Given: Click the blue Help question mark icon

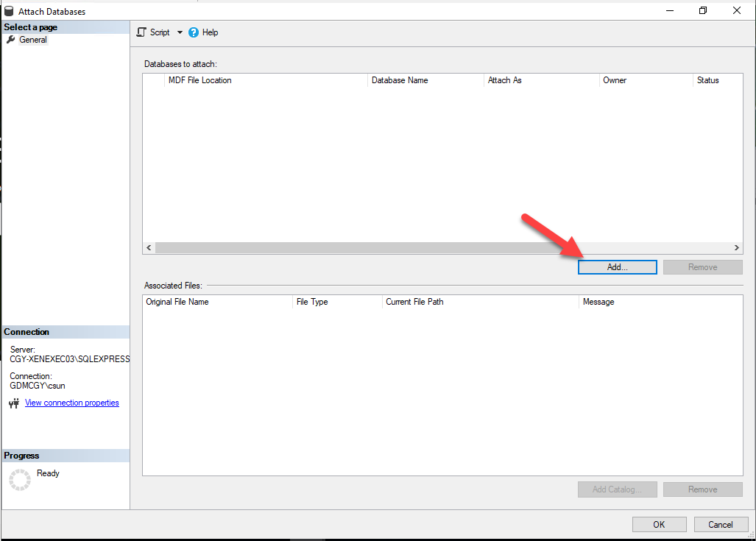Looking at the screenshot, I should click(194, 32).
